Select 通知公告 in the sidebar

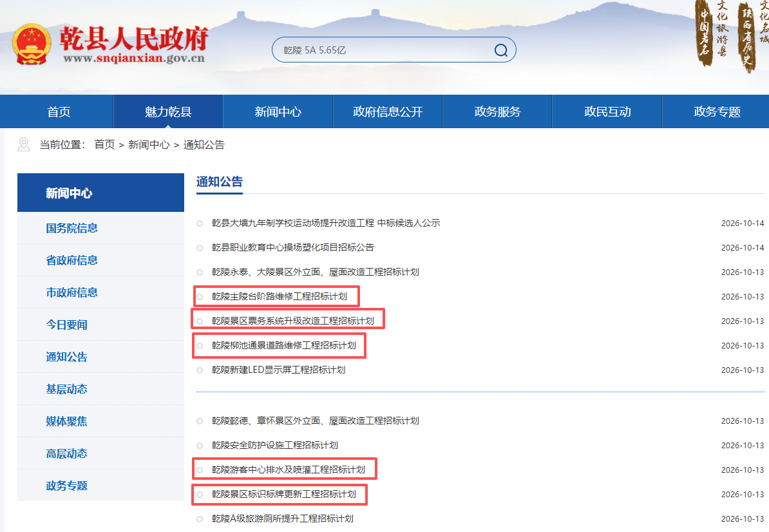67,357
